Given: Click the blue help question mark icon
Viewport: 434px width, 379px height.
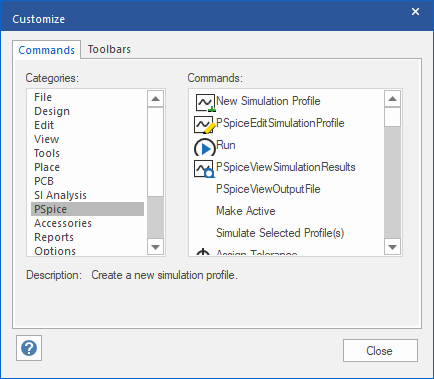Looking at the screenshot, I should coord(29,348).
